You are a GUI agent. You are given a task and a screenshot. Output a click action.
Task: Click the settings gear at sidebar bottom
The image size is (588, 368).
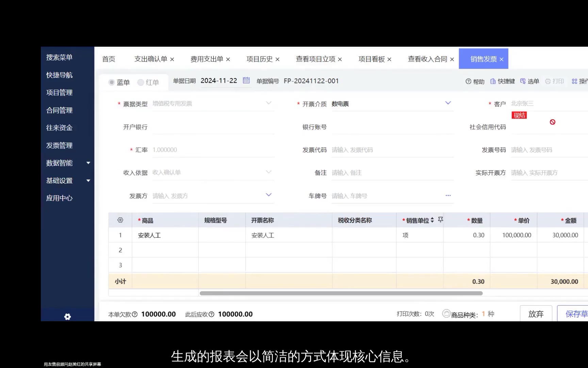67,317
